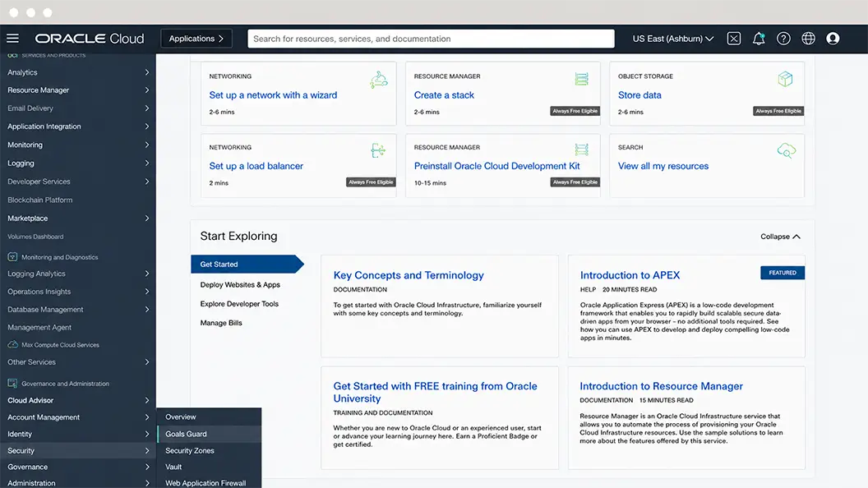The image size is (868, 488).
Task: Click Set up a load balancer link
Action: 256,165
